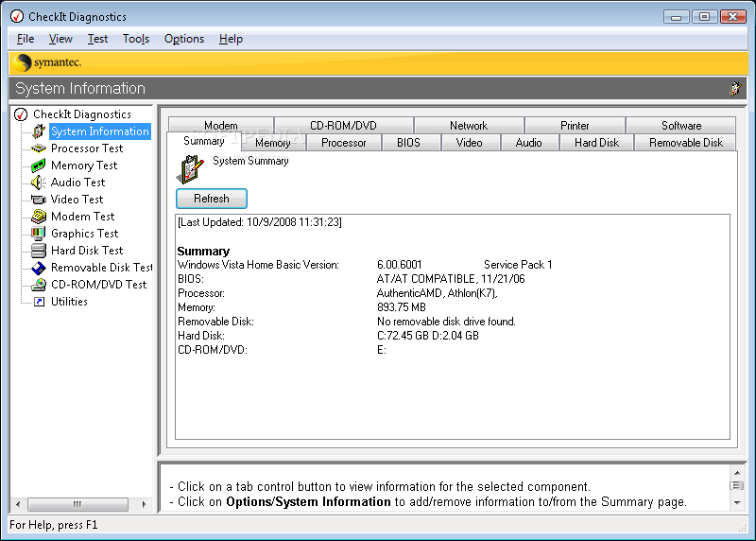Switch to the Printer tab
756x541 pixels.
(x=575, y=126)
